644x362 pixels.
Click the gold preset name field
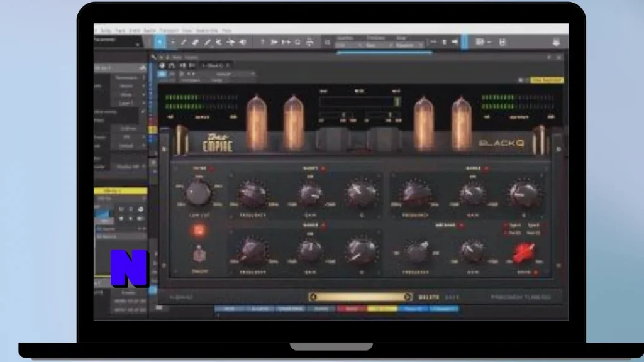[x=360, y=297]
